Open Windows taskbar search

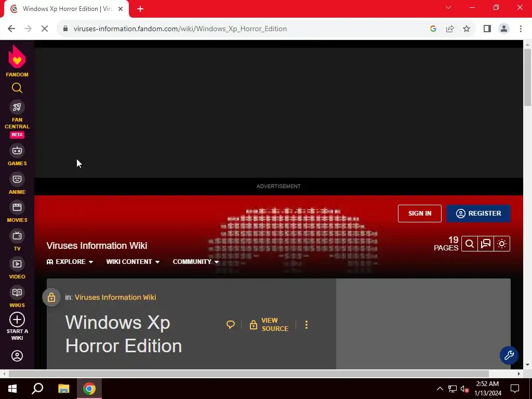[x=37, y=389]
